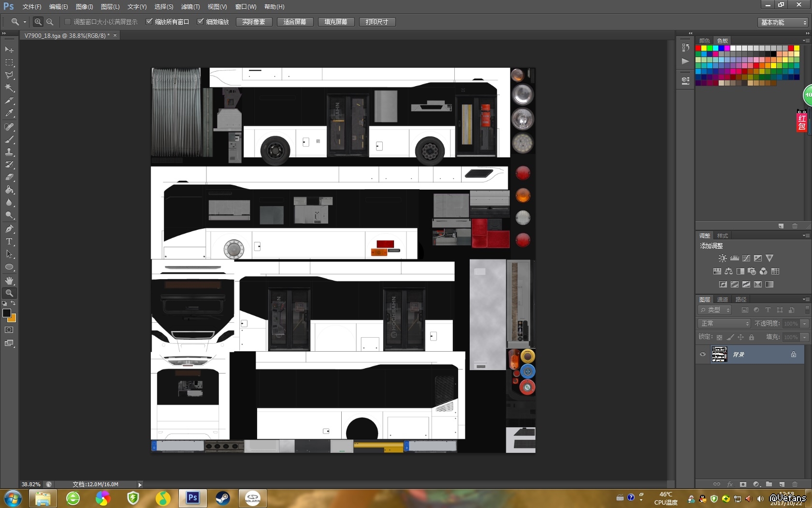Image resolution: width=812 pixels, height=508 pixels.
Task: Click the 适合屏幕 button
Action: click(295, 22)
